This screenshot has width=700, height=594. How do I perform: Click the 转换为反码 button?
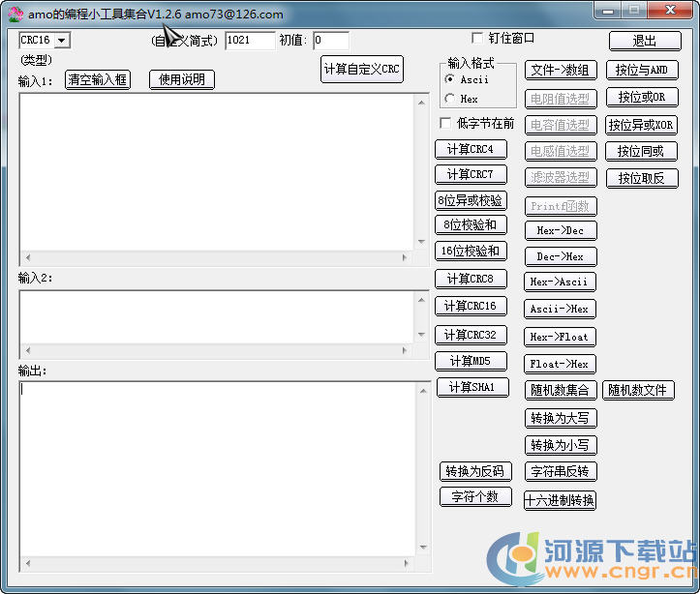tap(475, 471)
